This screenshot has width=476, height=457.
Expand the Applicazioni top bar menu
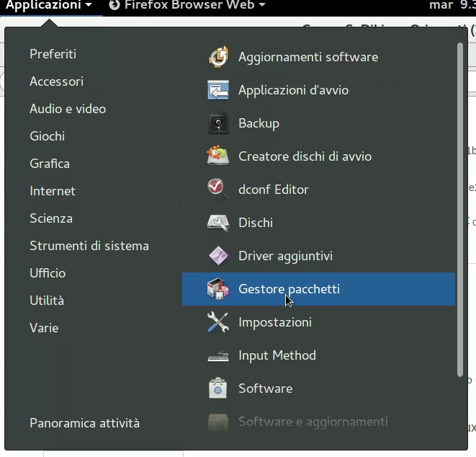click(49, 6)
